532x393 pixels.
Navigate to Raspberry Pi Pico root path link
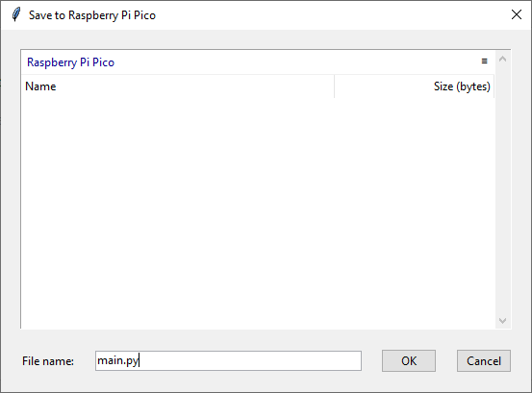tap(70, 62)
